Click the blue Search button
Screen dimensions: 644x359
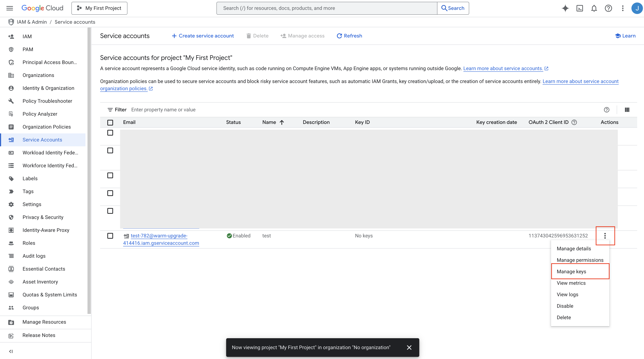pyautogui.click(x=453, y=8)
